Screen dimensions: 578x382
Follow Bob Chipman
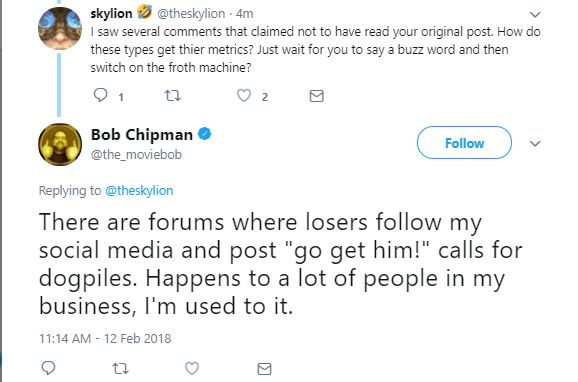tap(464, 143)
